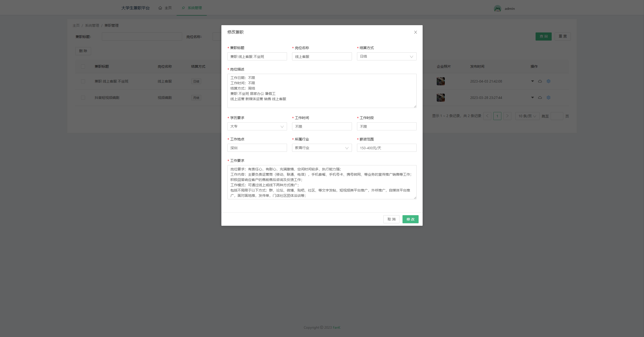Click the 重置 reset button
Screen dimensions: 644x337
point(562,36)
